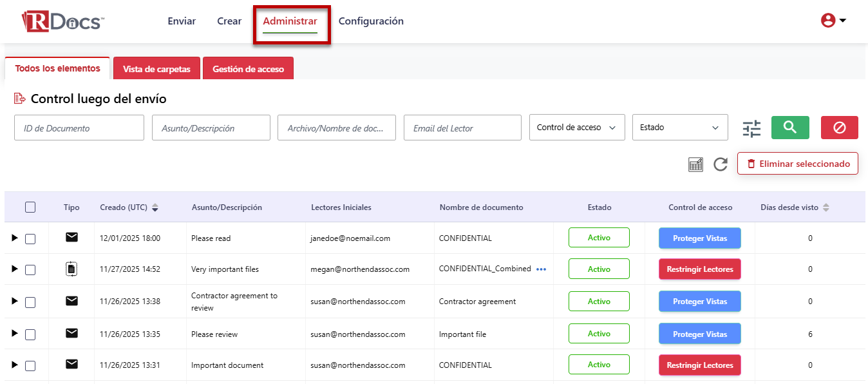Click the spreadsheet export icon
Viewport: 868px width, 384px height.
(695, 164)
